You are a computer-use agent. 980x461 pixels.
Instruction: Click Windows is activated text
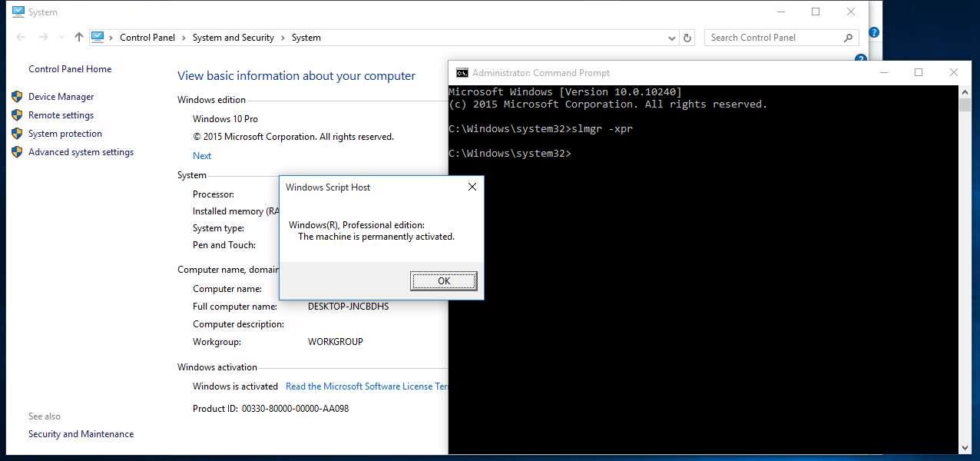tap(235, 386)
